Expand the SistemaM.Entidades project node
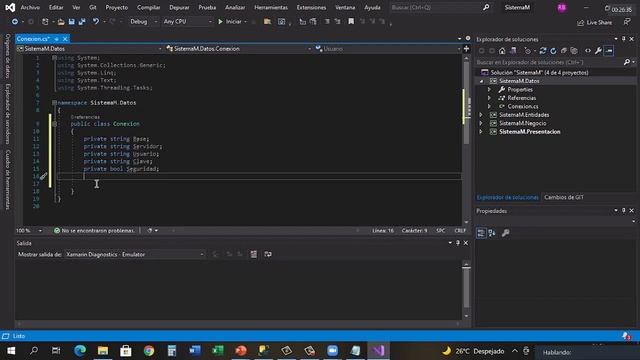The width and height of the screenshot is (640, 360). (481, 115)
